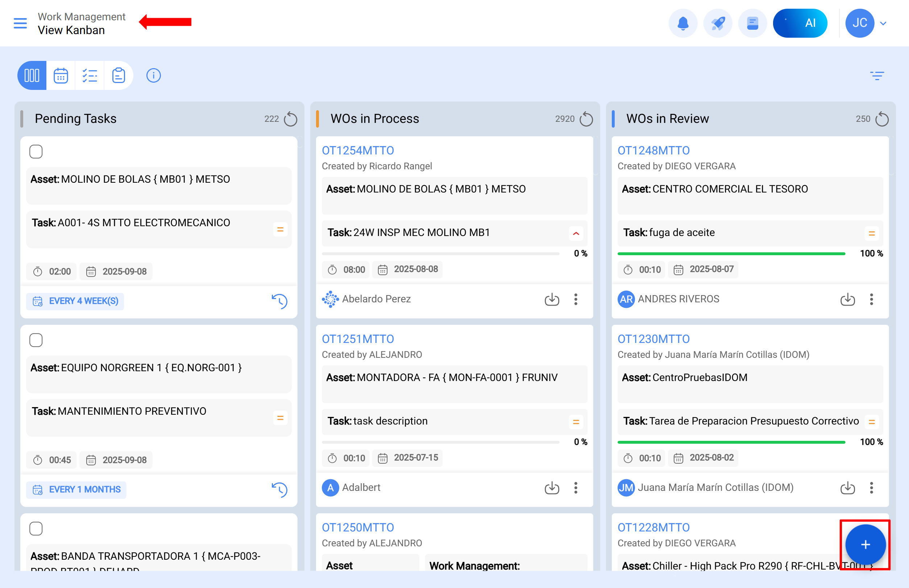The image size is (909, 588).
Task: Select the clipboard view icon
Action: click(119, 75)
